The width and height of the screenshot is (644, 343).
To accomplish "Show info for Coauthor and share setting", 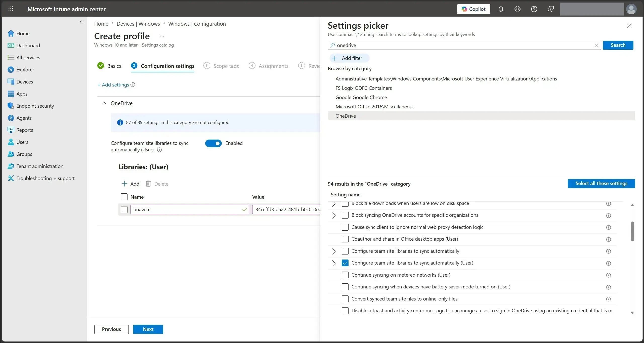I will coord(608,239).
